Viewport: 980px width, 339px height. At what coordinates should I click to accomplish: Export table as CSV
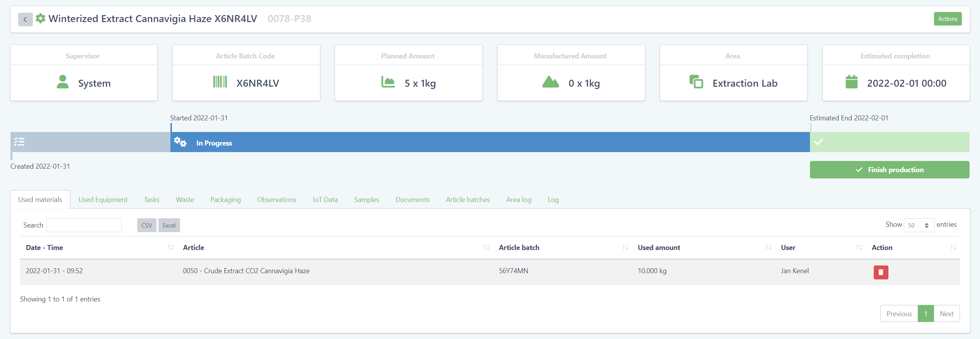tap(146, 225)
